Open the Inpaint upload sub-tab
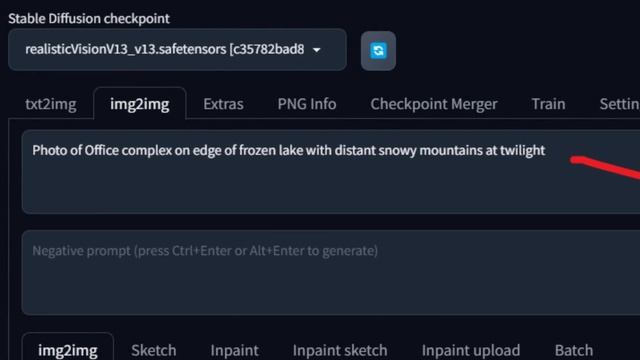The width and height of the screenshot is (640, 360). point(471,350)
